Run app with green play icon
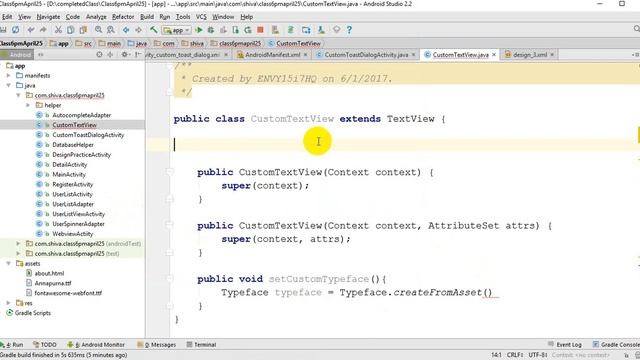 coord(199,30)
